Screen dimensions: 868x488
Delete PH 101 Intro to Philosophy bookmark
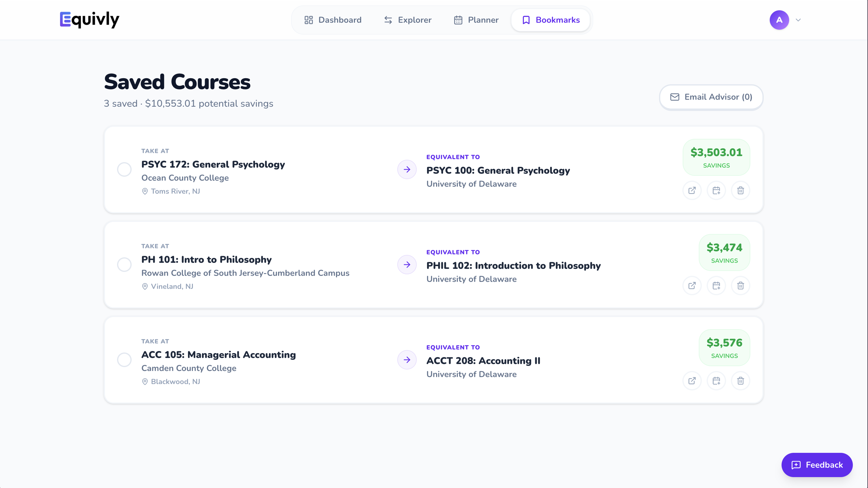[741, 286]
